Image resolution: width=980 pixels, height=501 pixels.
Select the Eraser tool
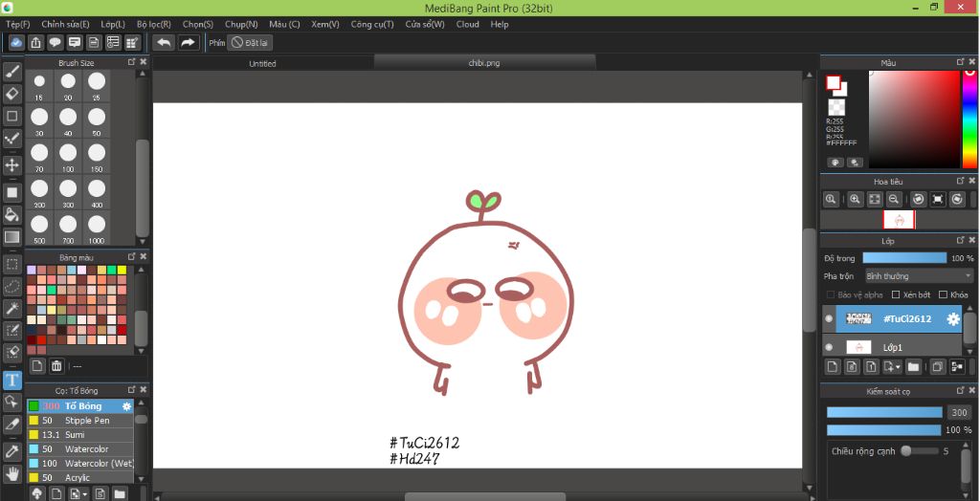(x=11, y=94)
